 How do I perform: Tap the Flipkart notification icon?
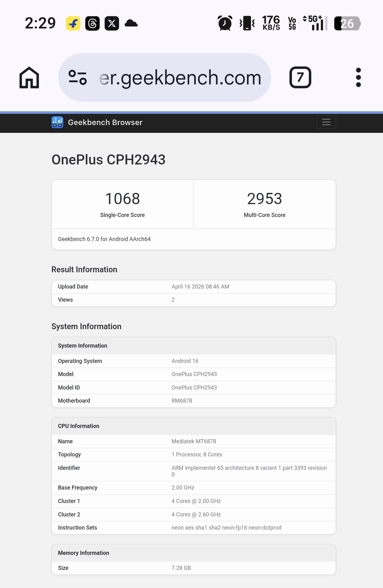(73, 23)
